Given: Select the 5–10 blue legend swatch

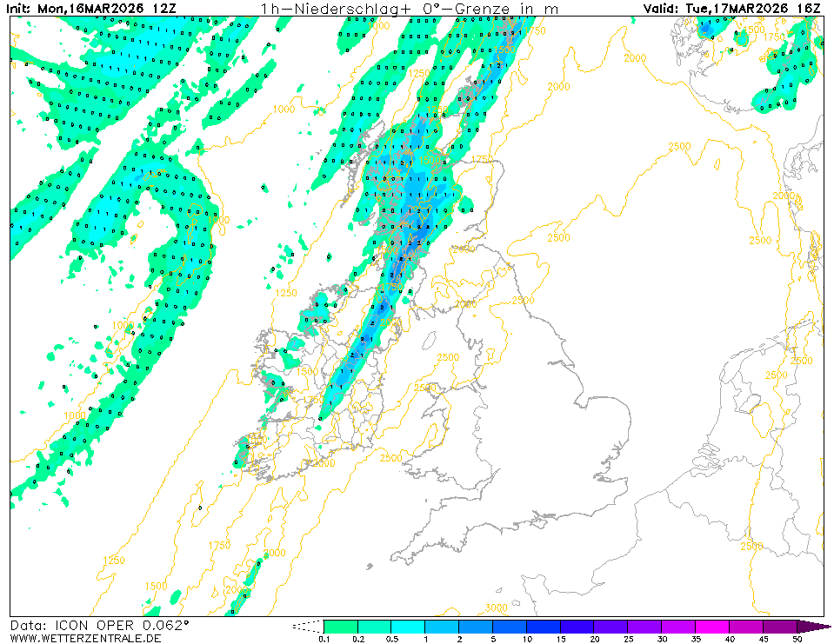Looking at the screenshot, I should pyautogui.click(x=510, y=626).
